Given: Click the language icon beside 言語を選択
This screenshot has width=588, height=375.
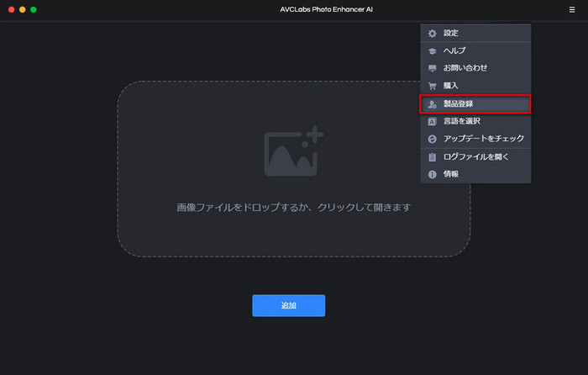Looking at the screenshot, I should point(432,121).
